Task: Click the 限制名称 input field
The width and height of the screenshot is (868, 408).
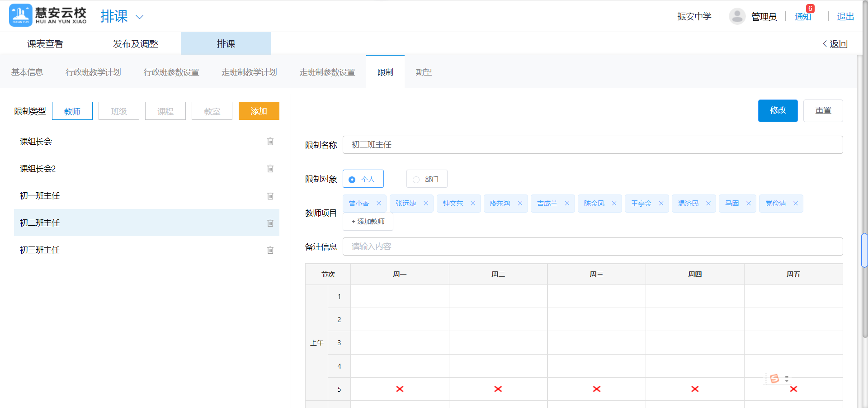Action: (593, 145)
